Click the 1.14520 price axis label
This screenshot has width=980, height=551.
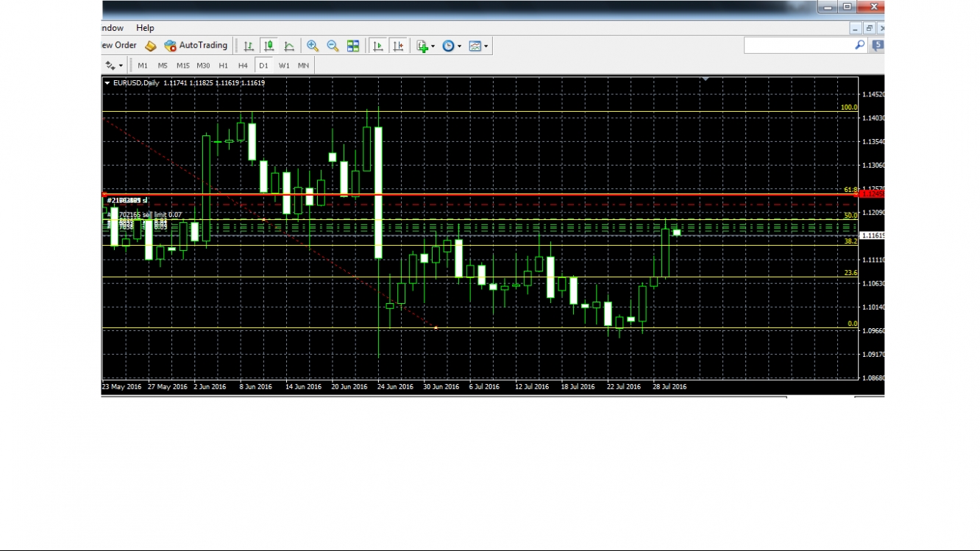coord(873,94)
